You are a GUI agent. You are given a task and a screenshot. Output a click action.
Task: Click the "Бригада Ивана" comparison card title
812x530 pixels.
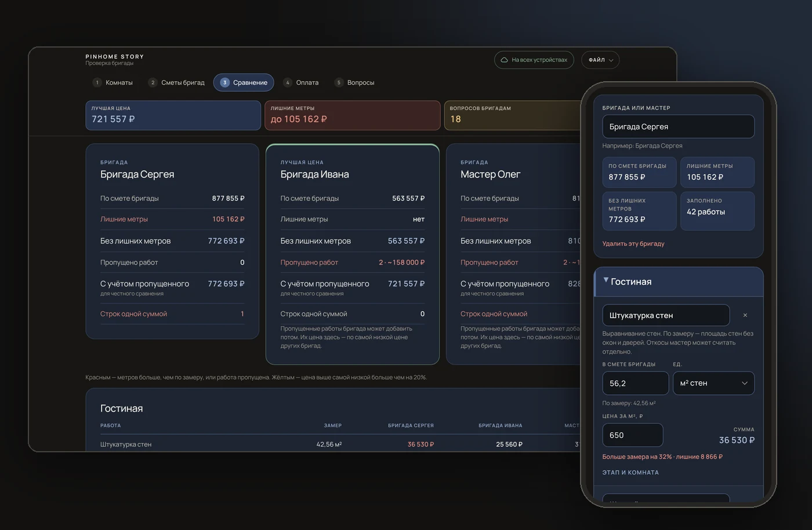click(314, 175)
